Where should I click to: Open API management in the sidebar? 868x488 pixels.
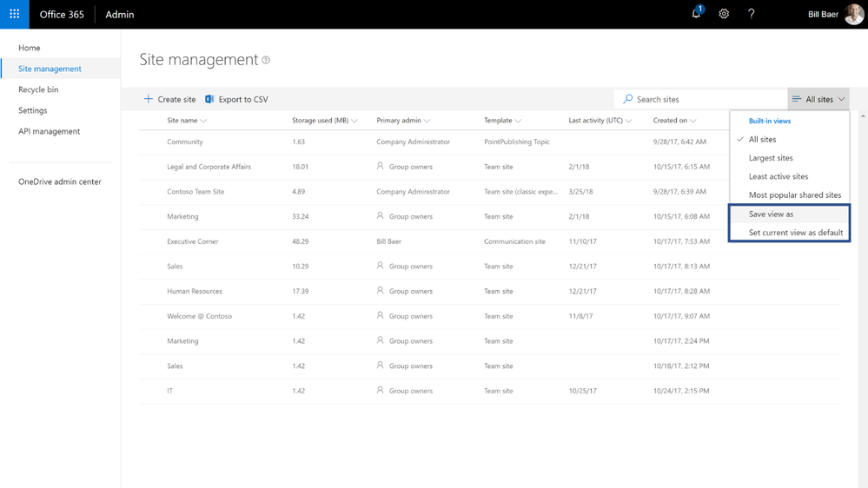click(x=50, y=131)
